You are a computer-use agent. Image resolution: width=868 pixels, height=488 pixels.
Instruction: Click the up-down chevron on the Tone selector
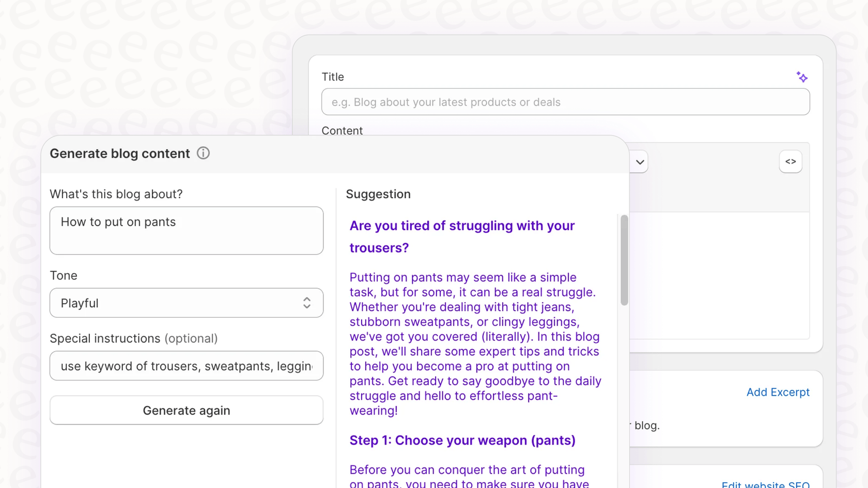[306, 303]
